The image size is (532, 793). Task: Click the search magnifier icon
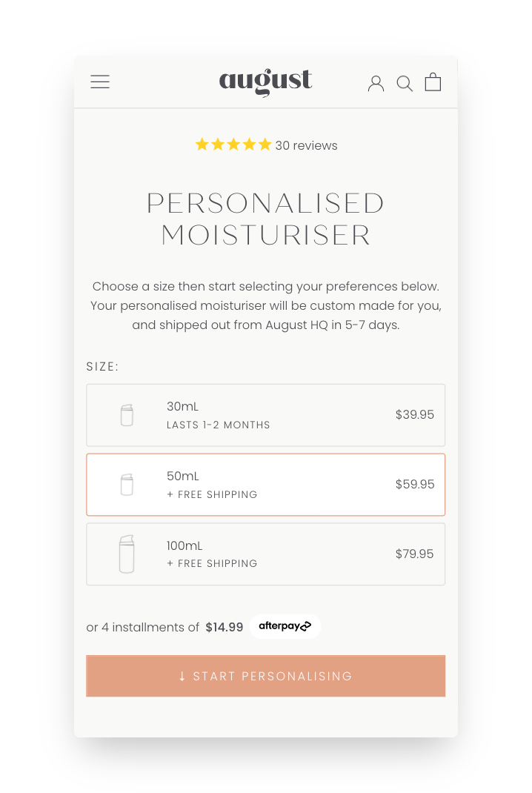point(405,84)
